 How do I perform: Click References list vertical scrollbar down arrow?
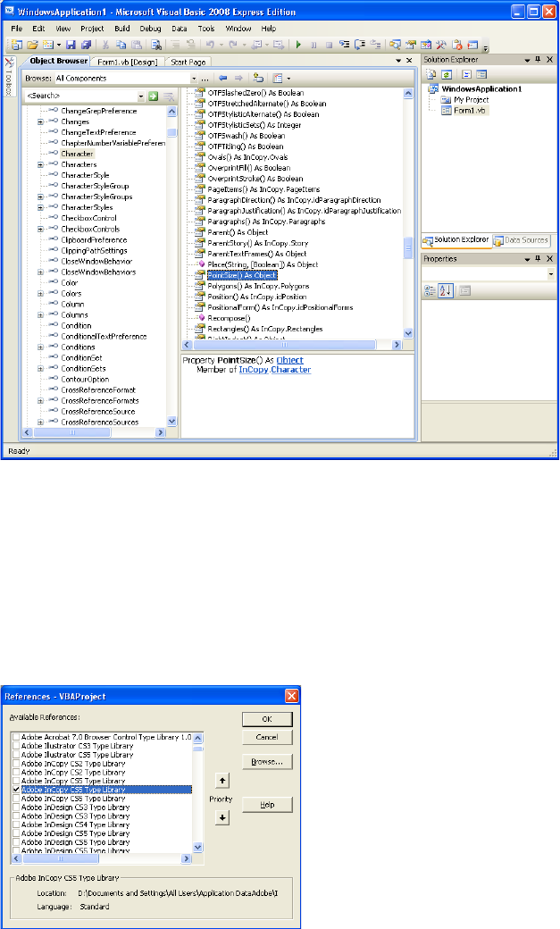pos(198,847)
